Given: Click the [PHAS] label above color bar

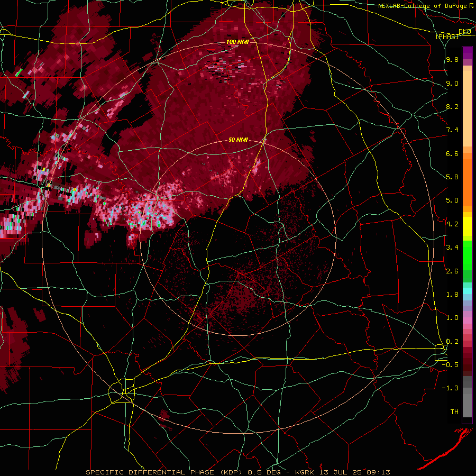Looking at the screenshot, I should click(447, 37).
